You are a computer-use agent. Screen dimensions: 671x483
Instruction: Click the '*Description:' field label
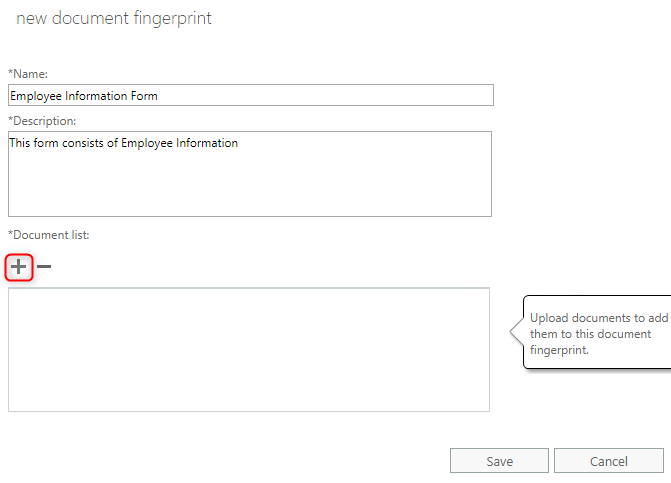tap(42, 121)
